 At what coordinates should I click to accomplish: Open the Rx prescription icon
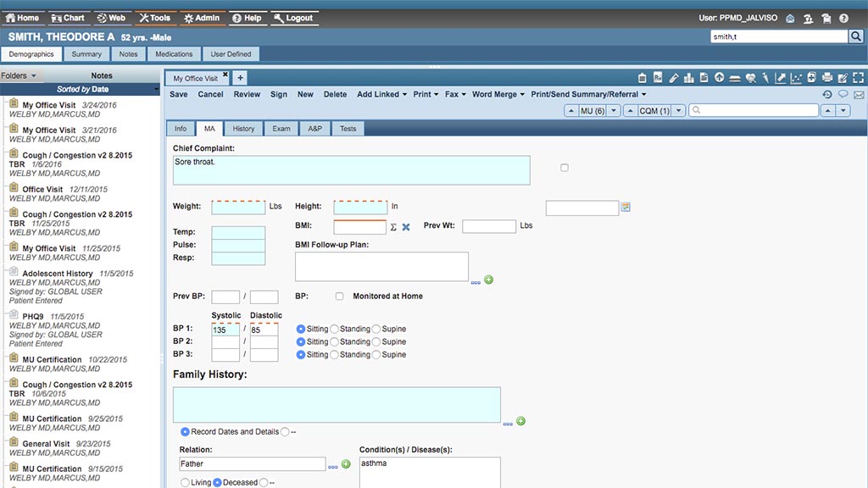[x=658, y=77]
